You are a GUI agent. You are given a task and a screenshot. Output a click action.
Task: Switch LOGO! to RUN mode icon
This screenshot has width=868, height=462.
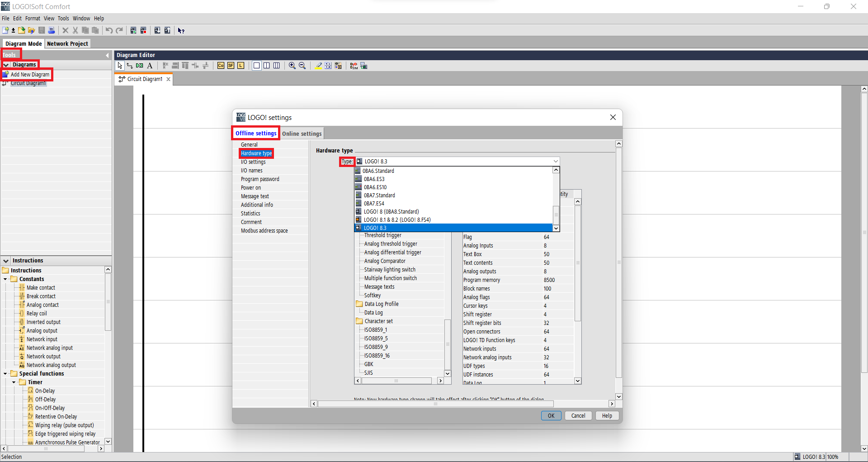[133, 30]
